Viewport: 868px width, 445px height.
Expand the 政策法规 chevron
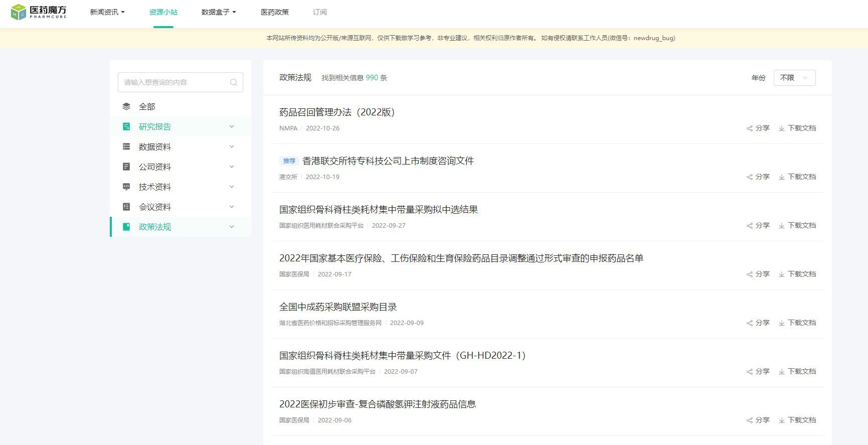232,227
